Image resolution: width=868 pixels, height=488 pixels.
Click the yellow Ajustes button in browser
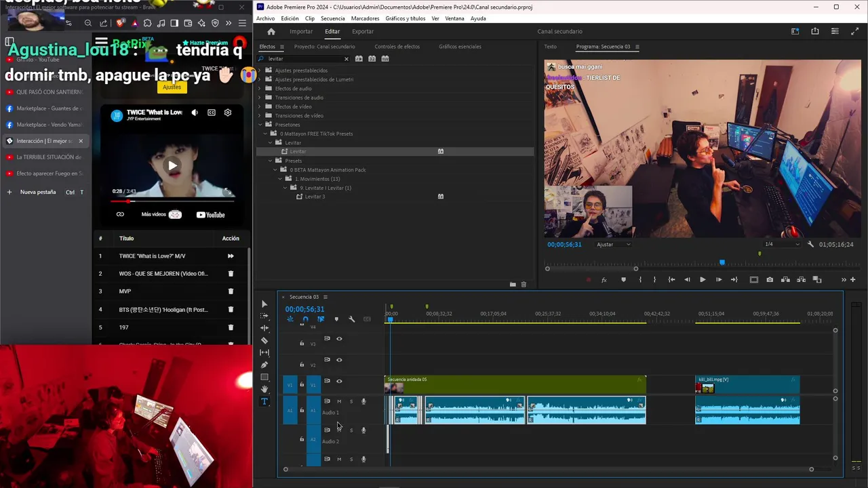(172, 87)
